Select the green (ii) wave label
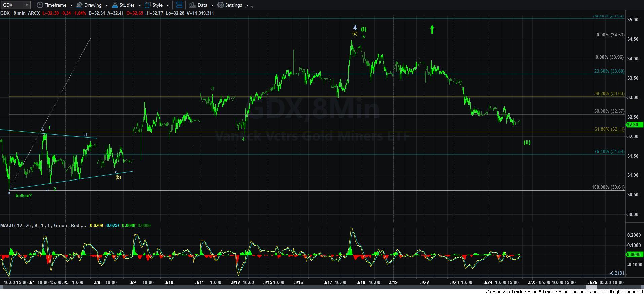 (x=527, y=142)
